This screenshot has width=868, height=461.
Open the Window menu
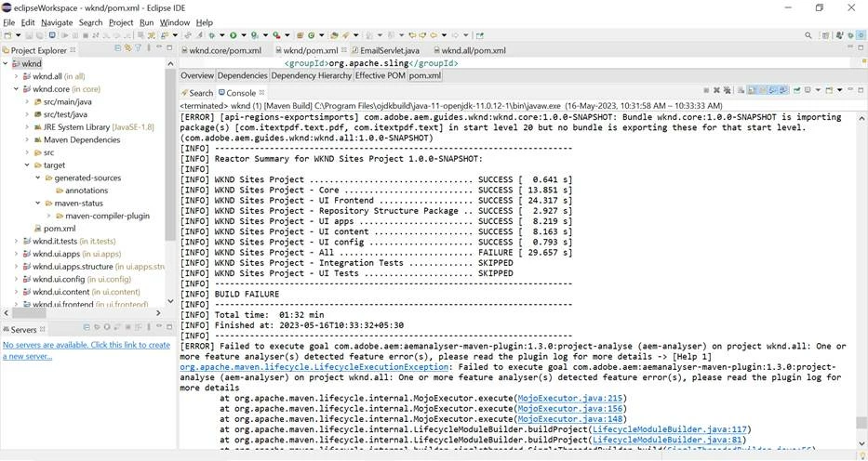point(175,22)
